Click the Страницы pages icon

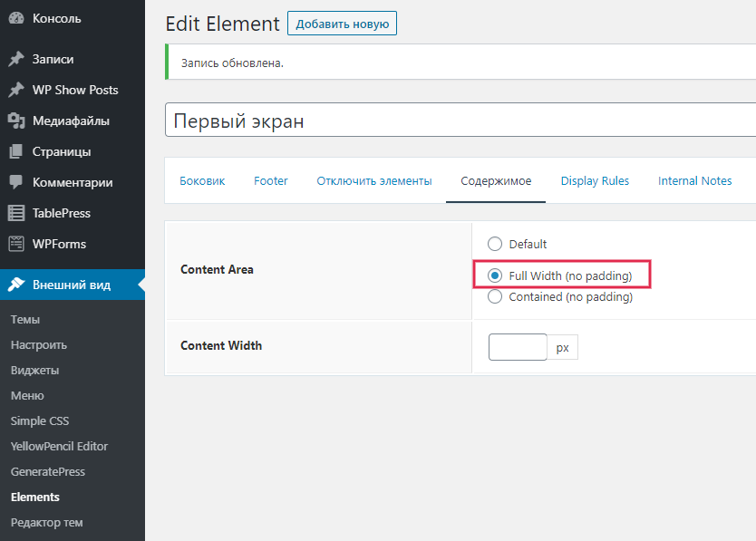point(15,151)
